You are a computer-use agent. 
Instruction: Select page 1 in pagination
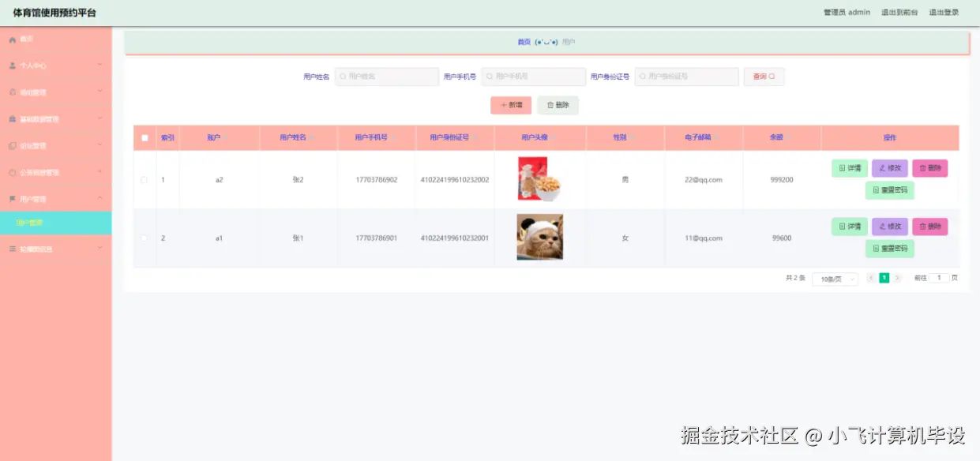(884, 278)
